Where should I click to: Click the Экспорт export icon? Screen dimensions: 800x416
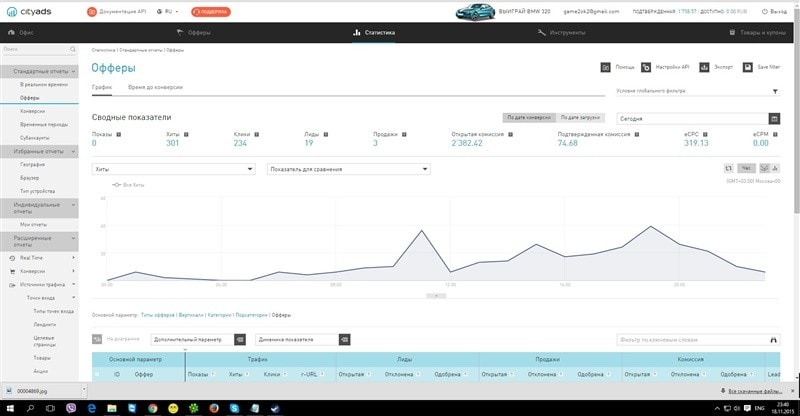click(705, 67)
